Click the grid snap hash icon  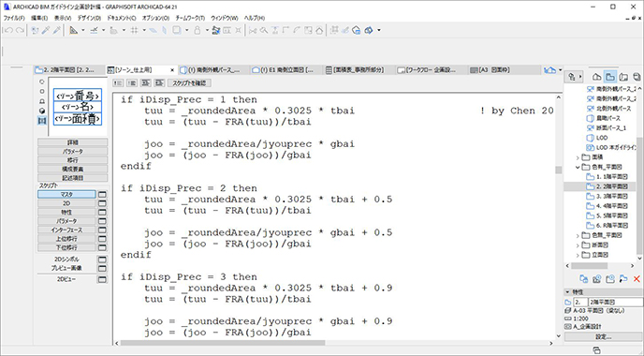134,30
